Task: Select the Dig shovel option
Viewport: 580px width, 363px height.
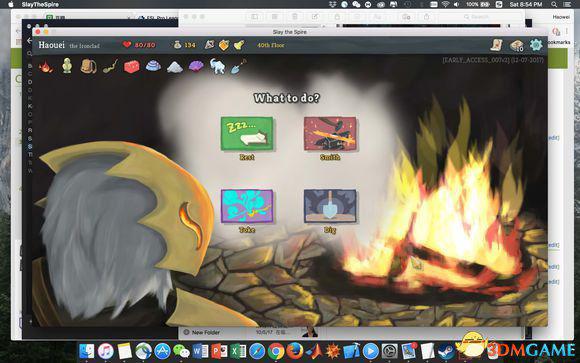Action: (330, 206)
